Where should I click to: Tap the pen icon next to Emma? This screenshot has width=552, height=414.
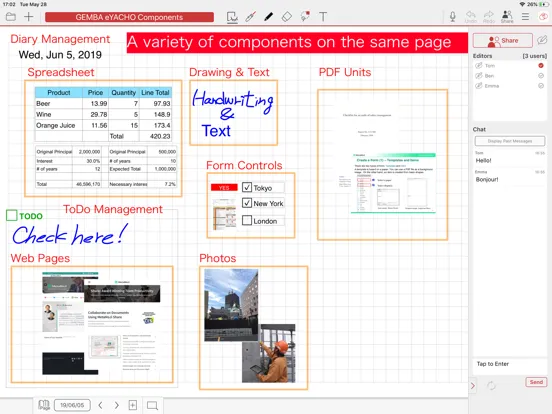(479, 86)
